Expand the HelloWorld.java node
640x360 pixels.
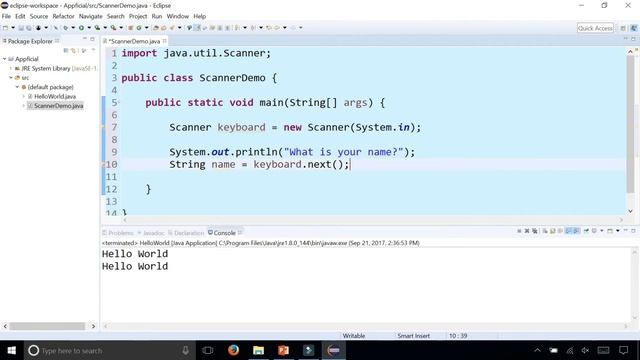click(x=24, y=96)
